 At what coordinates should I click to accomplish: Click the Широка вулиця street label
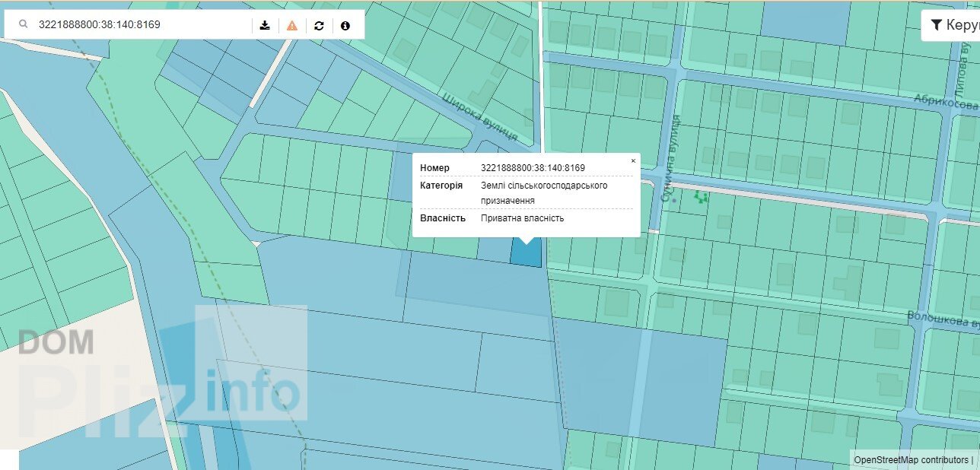pos(480,116)
